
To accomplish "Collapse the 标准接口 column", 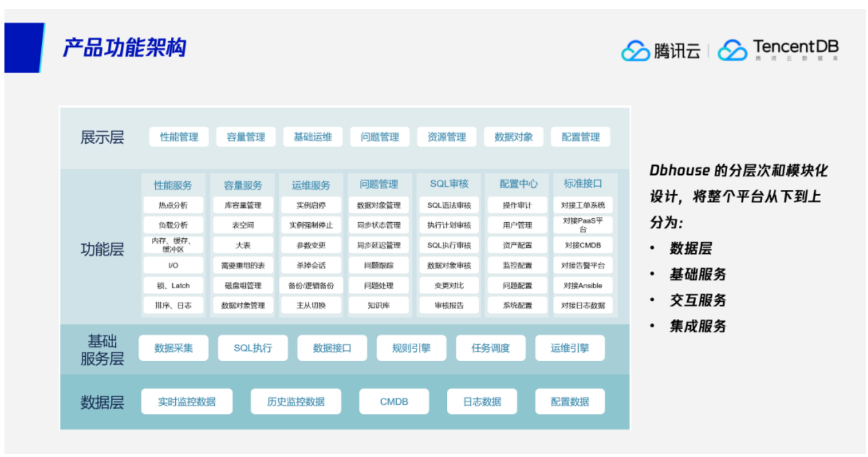I will click(x=582, y=184).
